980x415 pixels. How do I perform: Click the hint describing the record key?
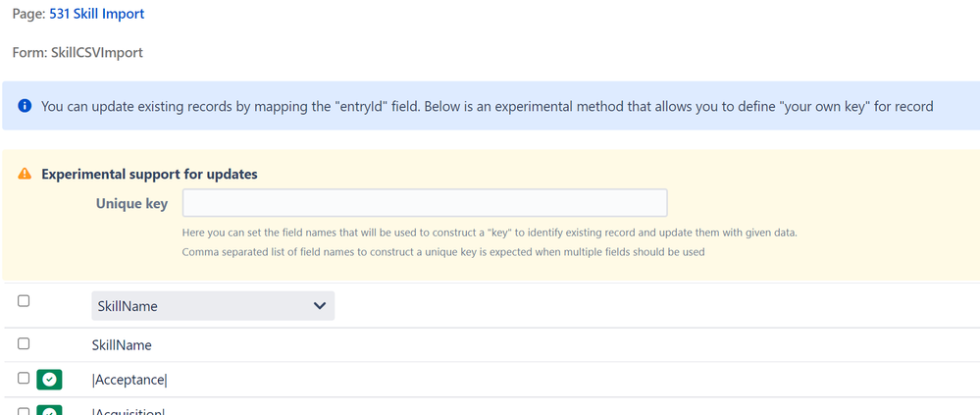(490, 233)
